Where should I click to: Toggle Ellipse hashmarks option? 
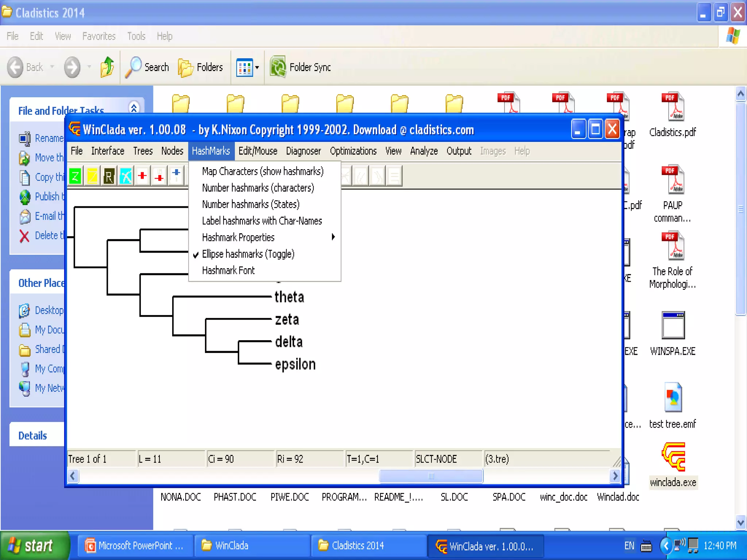click(x=248, y=254)
